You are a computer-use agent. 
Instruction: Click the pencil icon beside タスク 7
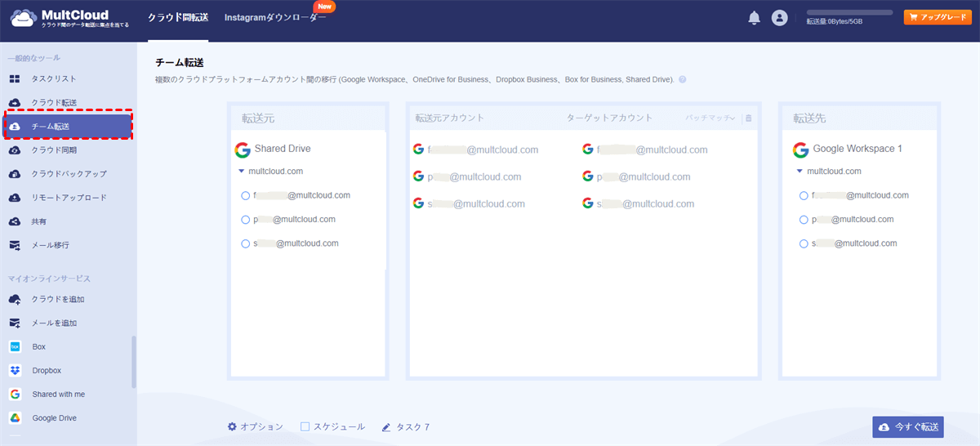(x=386, y=427)
